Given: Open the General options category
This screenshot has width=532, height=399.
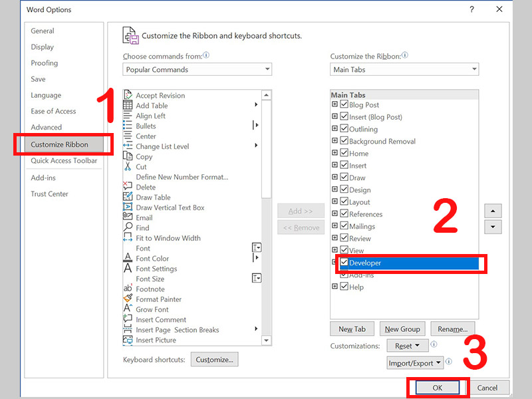Looking at the screenshot, I should pyautogui.click(x=43, y=31).
